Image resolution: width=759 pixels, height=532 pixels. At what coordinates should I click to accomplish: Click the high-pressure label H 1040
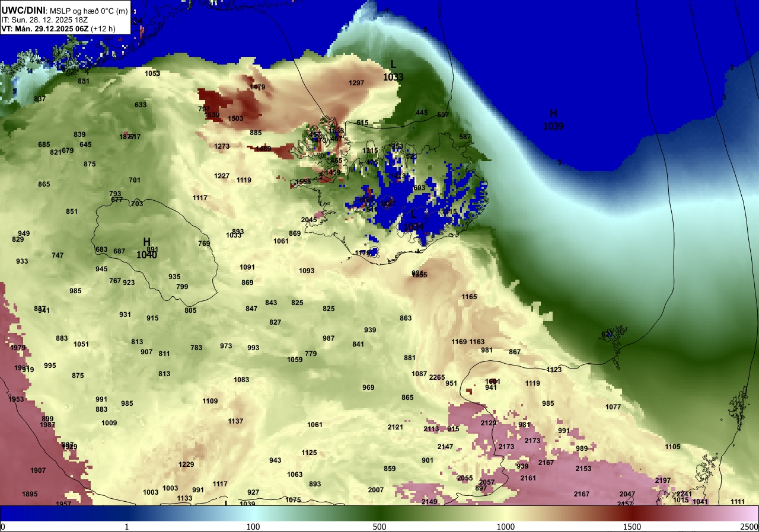pos(146,248)
